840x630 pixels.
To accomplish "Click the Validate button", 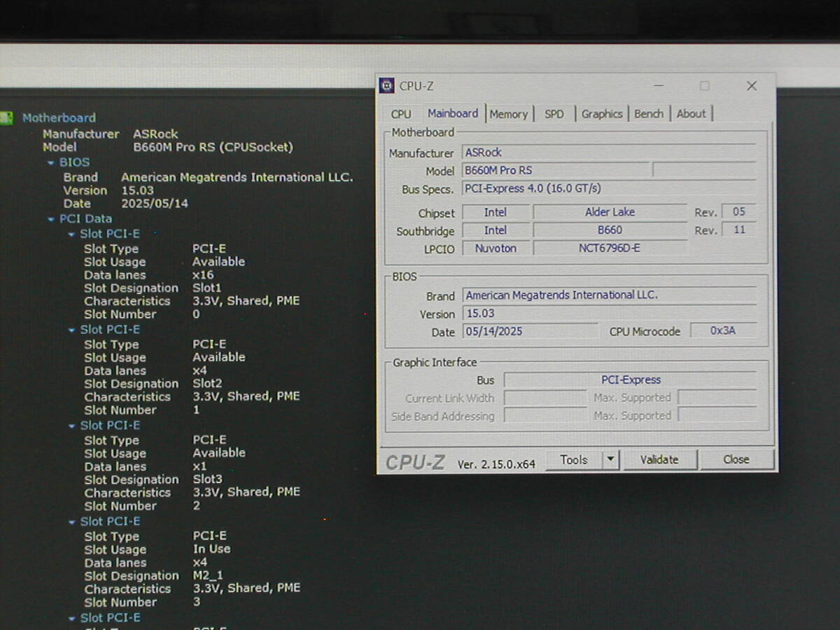I will [x=659, y=460].
